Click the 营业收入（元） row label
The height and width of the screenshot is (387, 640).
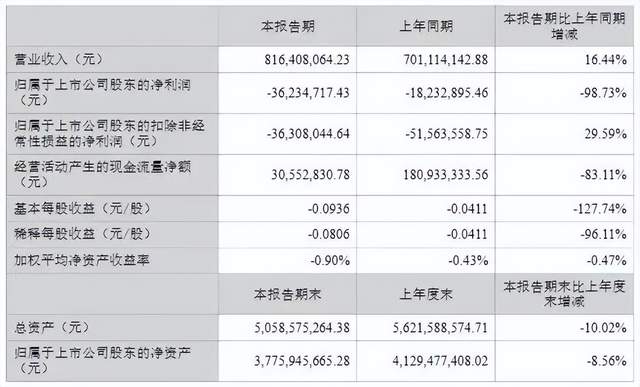click(x=59, y=59)
